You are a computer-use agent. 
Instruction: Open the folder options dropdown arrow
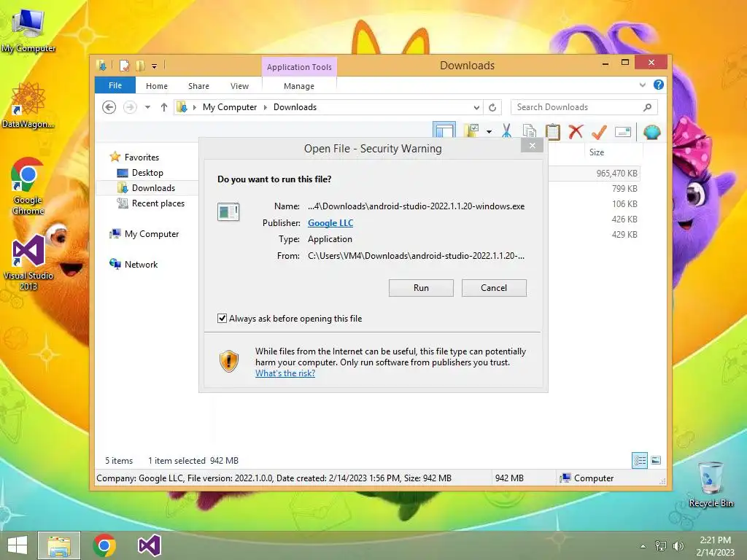pos(489,131)
